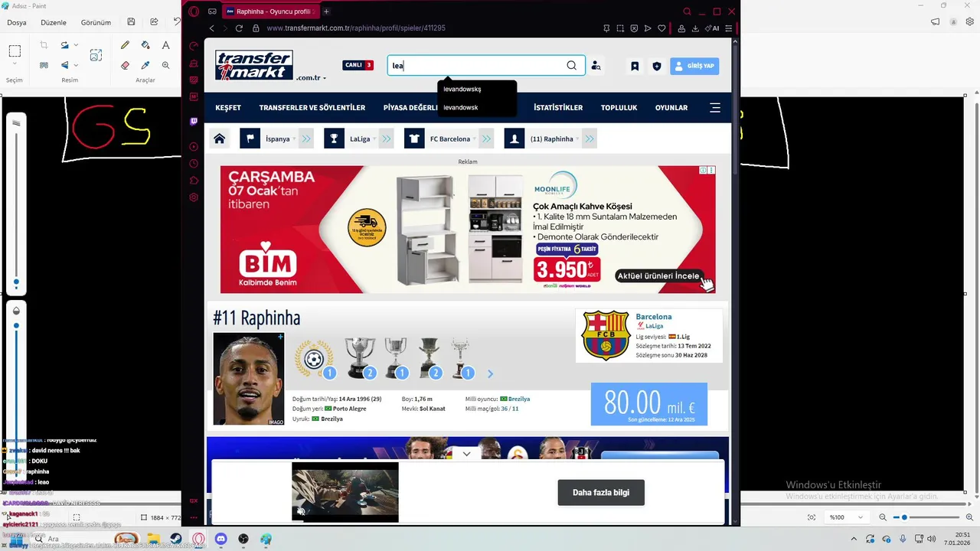
Task: Open the Düzenle menu in Paint
Action: pyautogui.click(x=54, y=22)
